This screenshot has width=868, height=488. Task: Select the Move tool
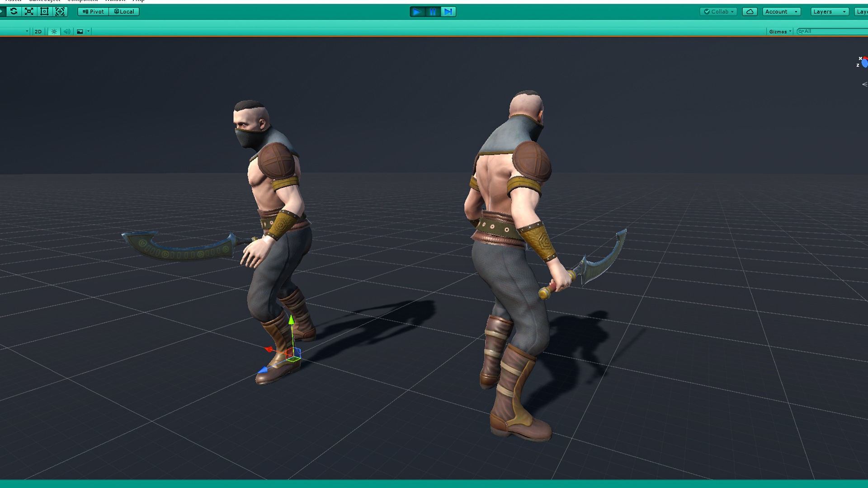pyautogui.click(x=3, y=12)
